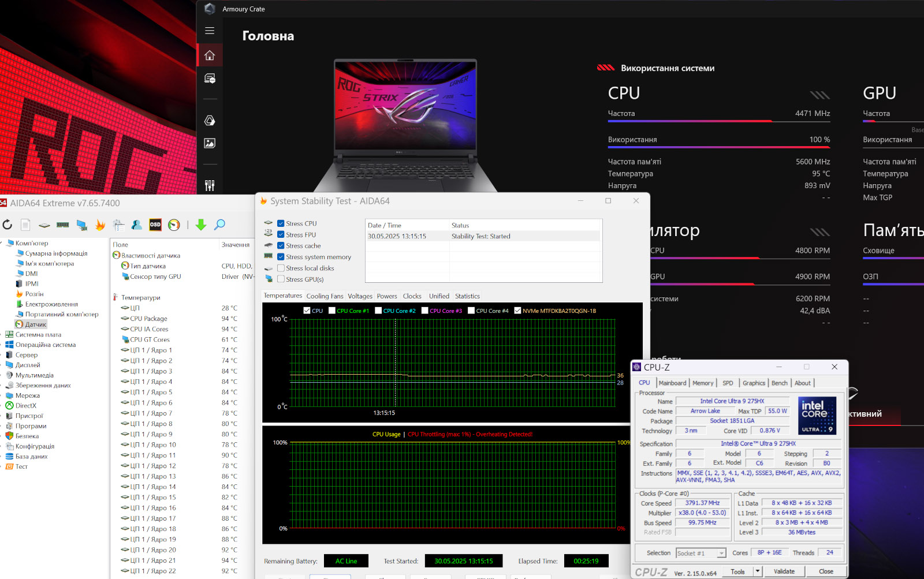
Task: Select Розгін in AIDA64 tree
Action: 34,294
